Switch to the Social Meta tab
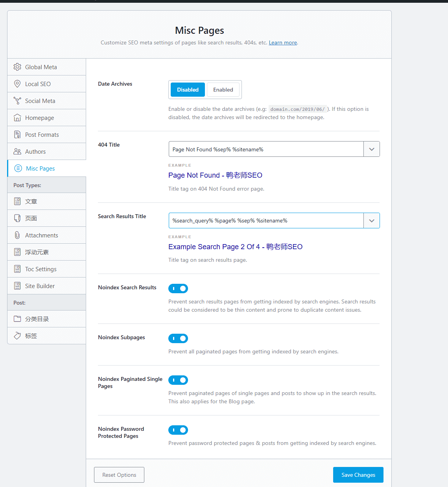This screenshot has height=487, width=448. pos(47,101)
